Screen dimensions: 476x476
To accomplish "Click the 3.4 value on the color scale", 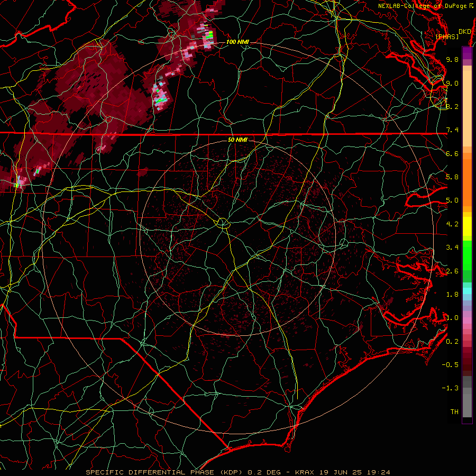I will pyautogui.click(x=452, y=248).
